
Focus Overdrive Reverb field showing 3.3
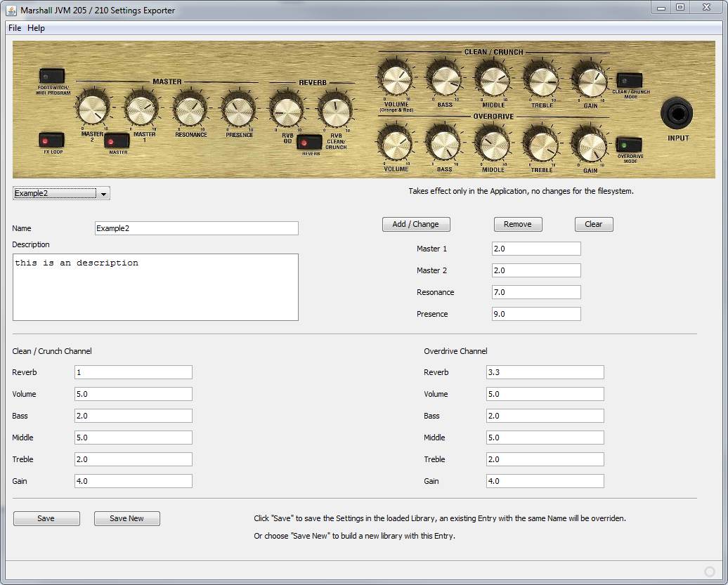pyautogui.click(x=545, y=372)
